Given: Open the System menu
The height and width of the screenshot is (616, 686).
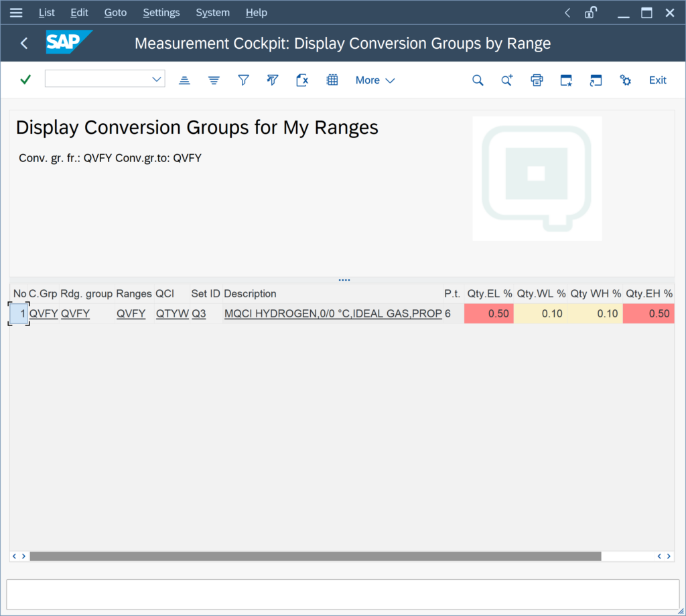Looking at the screenshot, I should pyautogui.click(x=212, y=13).
